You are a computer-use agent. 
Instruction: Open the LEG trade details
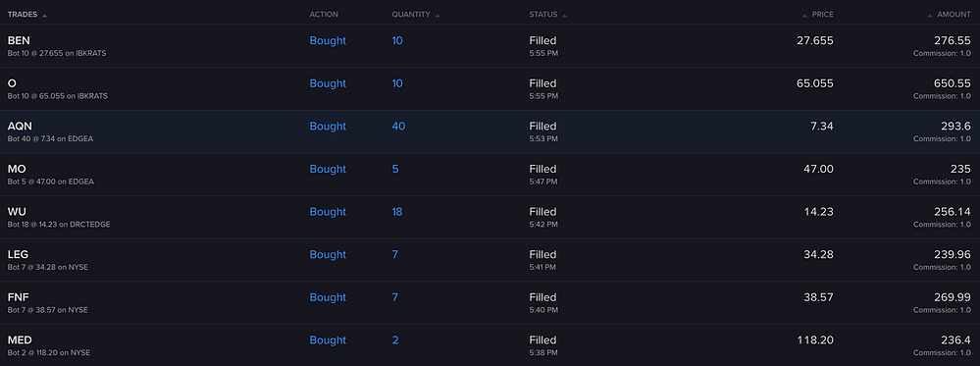point(490,260)
